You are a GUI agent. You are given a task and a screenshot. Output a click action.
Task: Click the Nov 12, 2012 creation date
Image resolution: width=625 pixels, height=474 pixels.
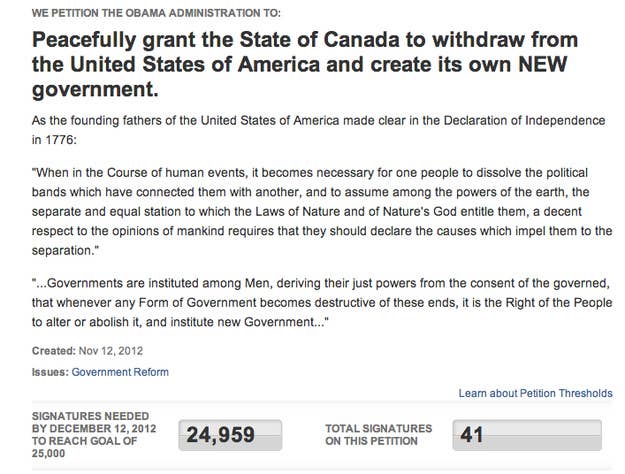111,351
